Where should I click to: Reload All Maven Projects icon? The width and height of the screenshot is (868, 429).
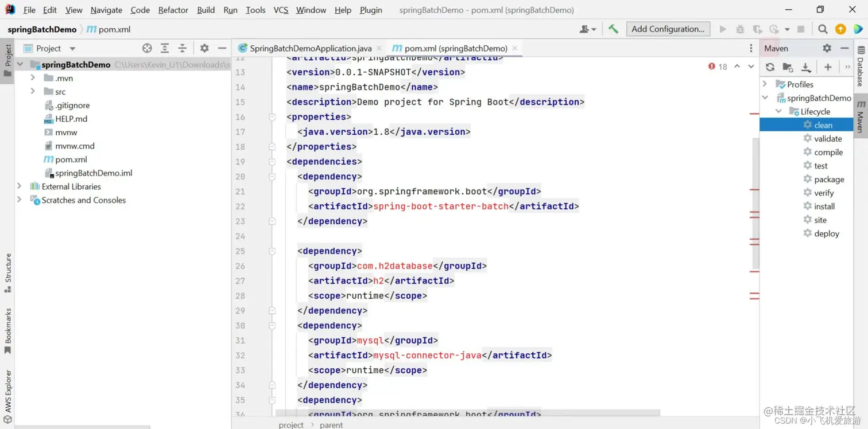point(770,67)
